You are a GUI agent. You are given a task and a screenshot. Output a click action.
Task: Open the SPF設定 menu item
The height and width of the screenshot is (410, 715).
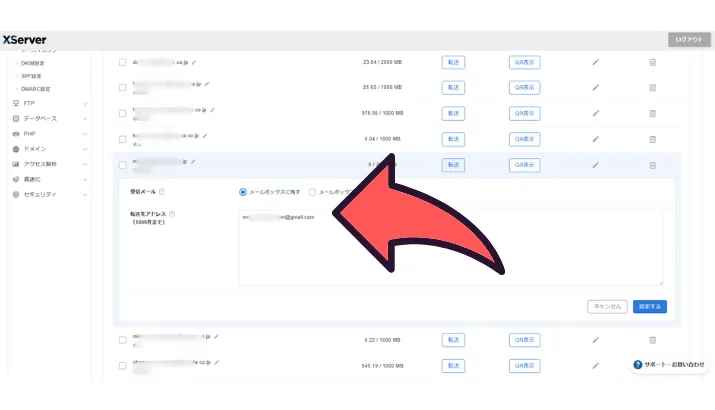[x=31, y=76]
